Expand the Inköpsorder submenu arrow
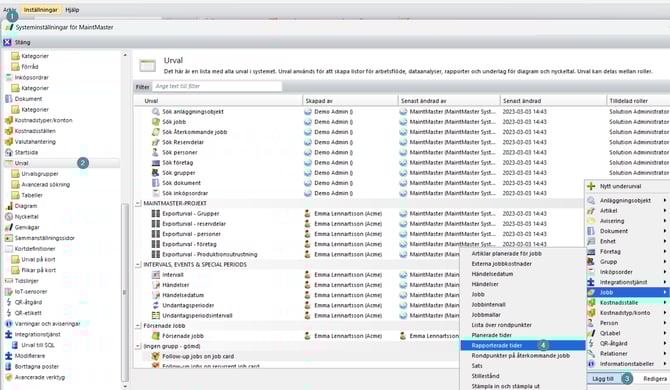 (x=665, y=272)
